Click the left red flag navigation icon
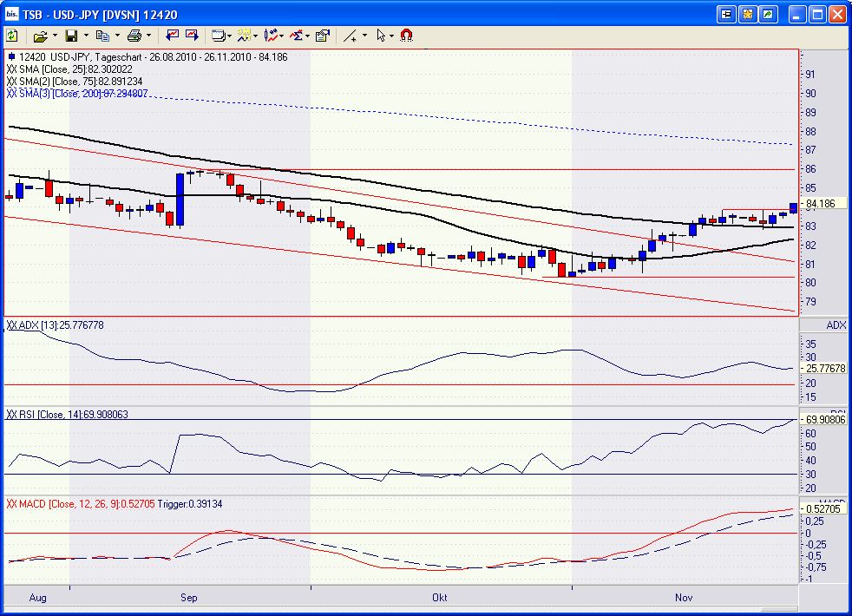 coord(173,36)
